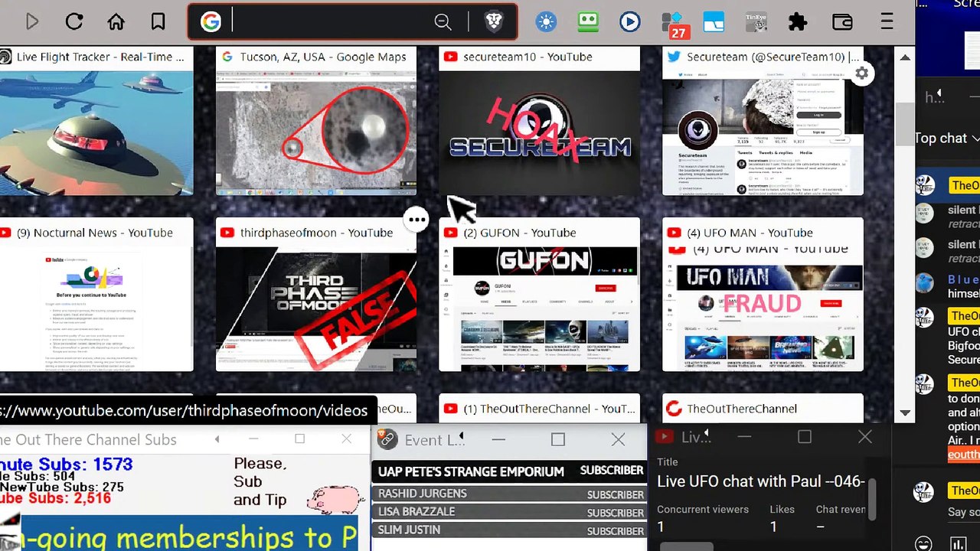The height and width of the screenshot is (551, 980).
Task: Maximize the Out There Channel Subs window
Action: pyautogui.click(x=300, y=439)
